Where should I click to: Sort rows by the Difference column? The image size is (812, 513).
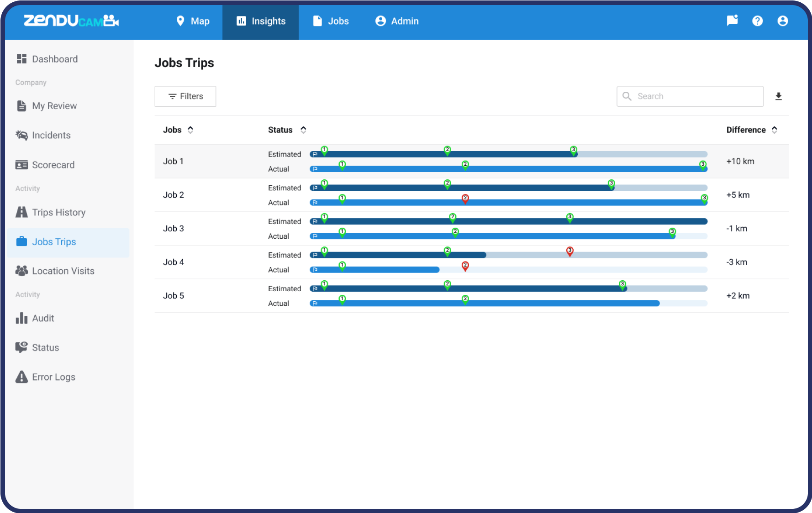pyautogui.click(x=775, y=130)
